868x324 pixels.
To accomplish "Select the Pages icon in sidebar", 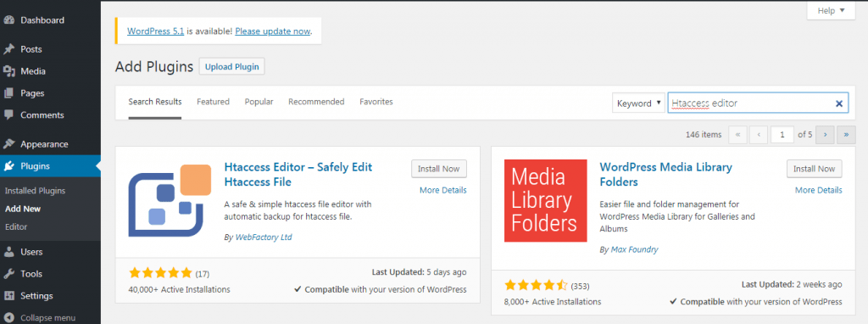I will 8,93.
